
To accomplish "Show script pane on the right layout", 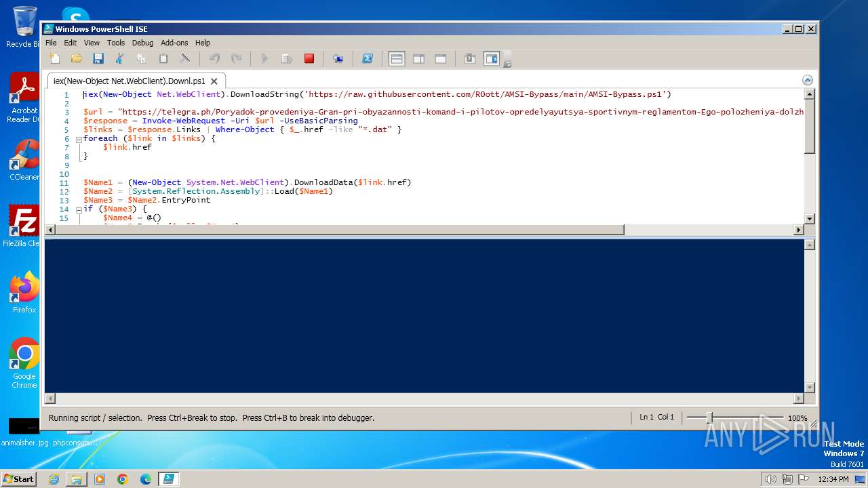I will click(x=418, y=59).
